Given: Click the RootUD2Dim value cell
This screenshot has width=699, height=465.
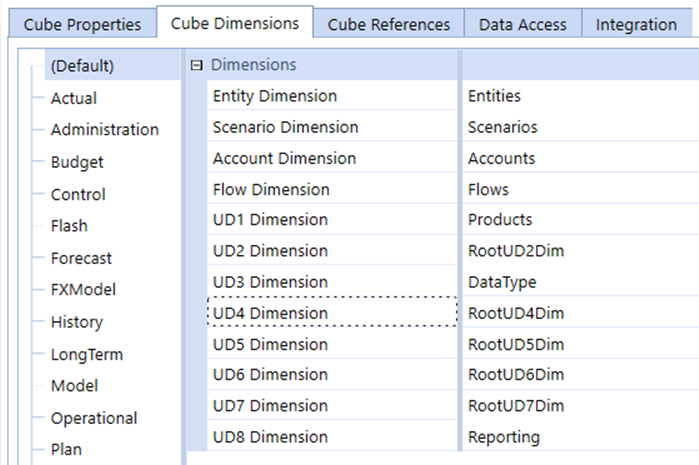Looking at the screenshot, I should [580, 251].
